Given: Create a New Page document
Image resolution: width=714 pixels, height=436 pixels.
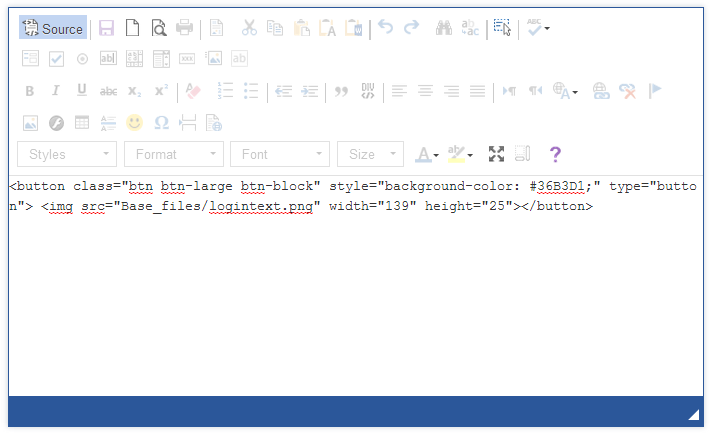Looking at the screenshot, I should (133, 28).
